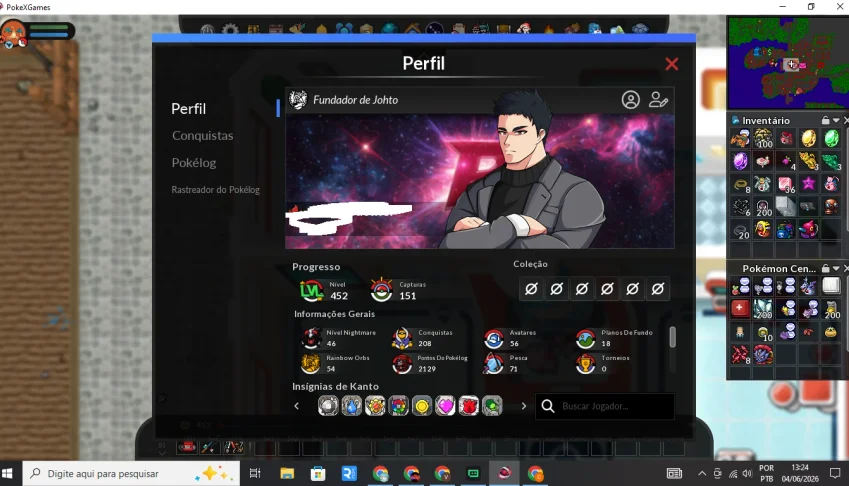Image resolution: width=849 pixels, height=486 pixels.
Task: Select the yellow circle badge
Action: click(422, 406)
